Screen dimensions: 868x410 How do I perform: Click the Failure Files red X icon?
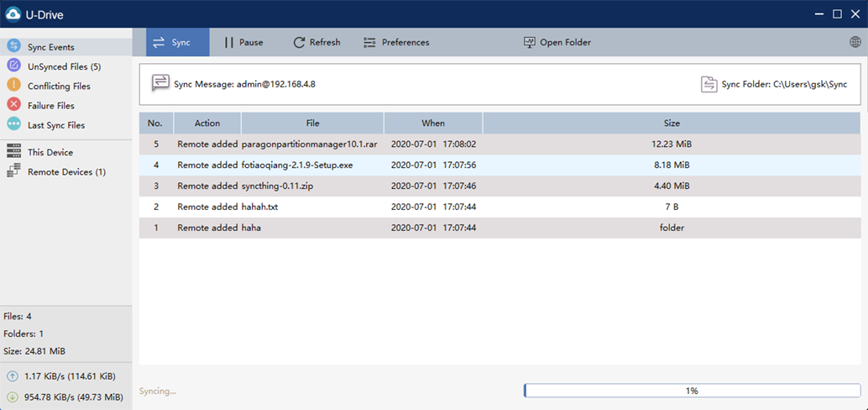(x=13, y=105)
